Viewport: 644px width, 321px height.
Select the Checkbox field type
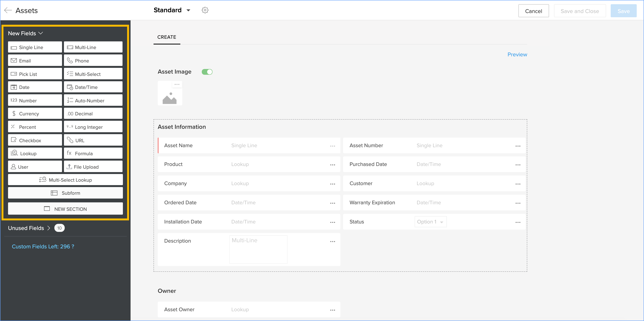(35, 140)
